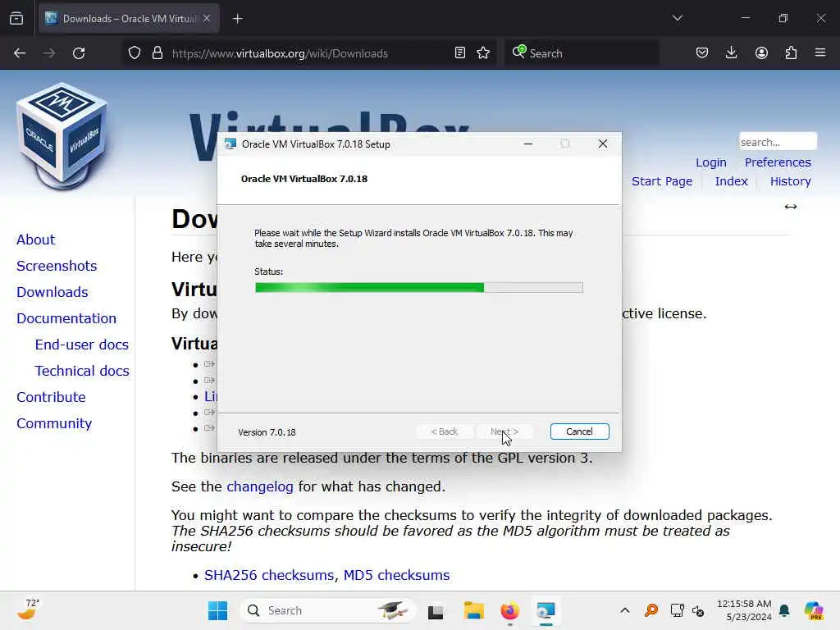Open the Preferences link
This screenshot has width=840, height=630.
778,162
